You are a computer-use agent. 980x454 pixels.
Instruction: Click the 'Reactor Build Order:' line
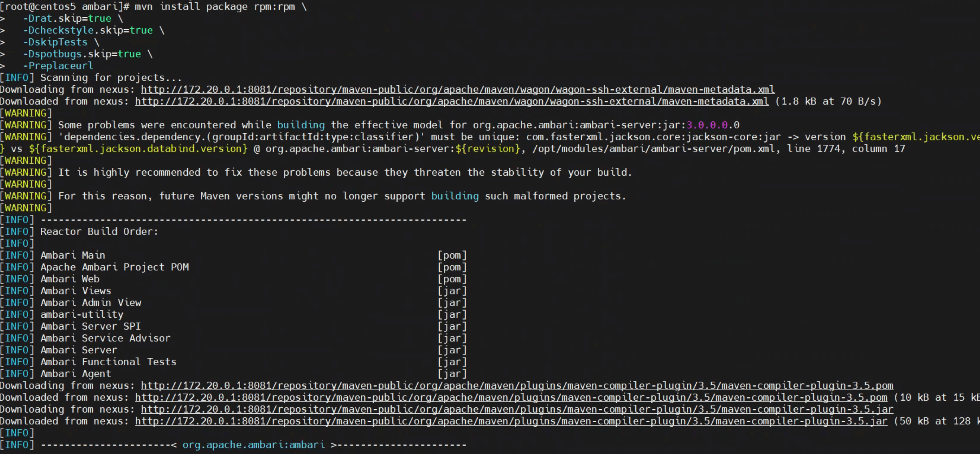click(99, 231)
